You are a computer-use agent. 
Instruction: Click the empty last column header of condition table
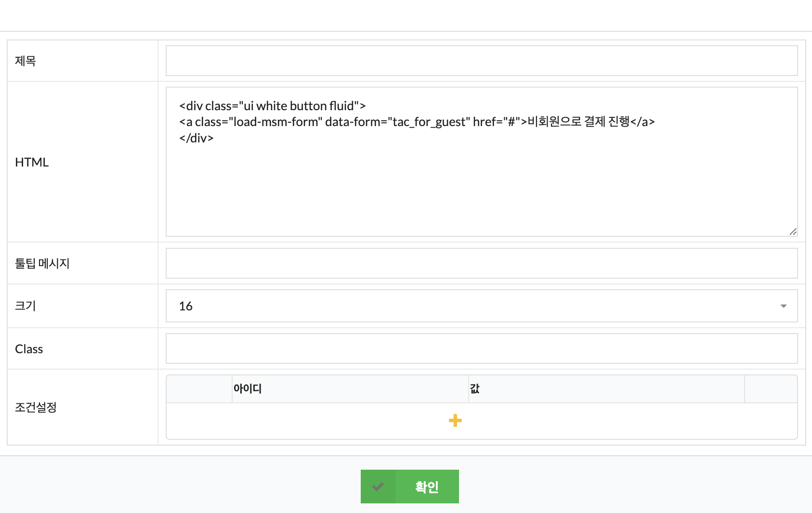coord(771,389)
